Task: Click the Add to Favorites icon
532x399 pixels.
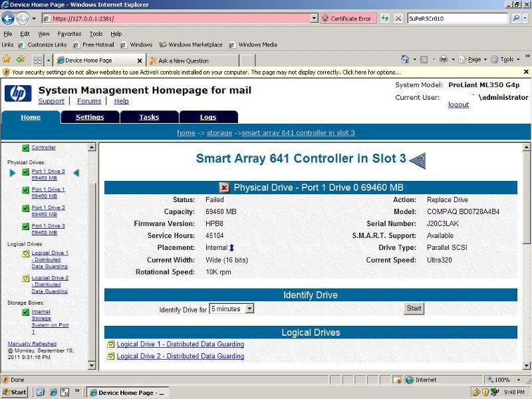Action: [x=21, y=59]
